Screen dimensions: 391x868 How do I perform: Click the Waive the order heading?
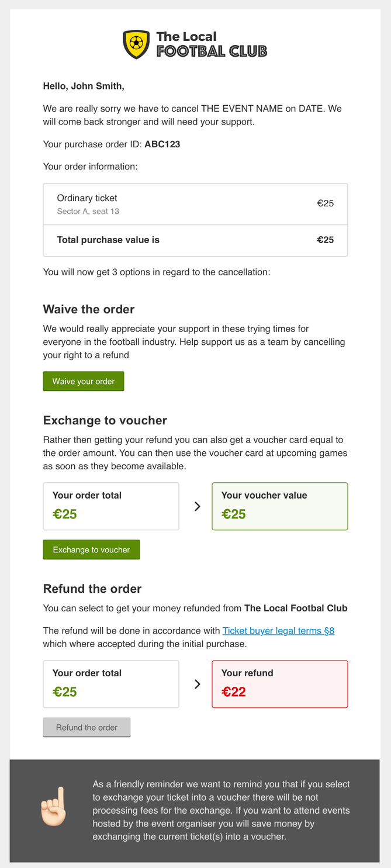(89, 309)
